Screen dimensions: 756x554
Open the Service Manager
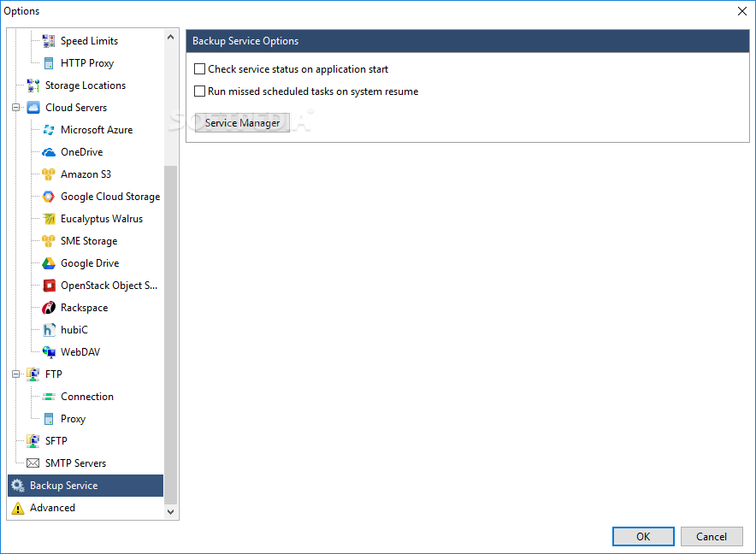pyautogui.click(x=243, y=123)
